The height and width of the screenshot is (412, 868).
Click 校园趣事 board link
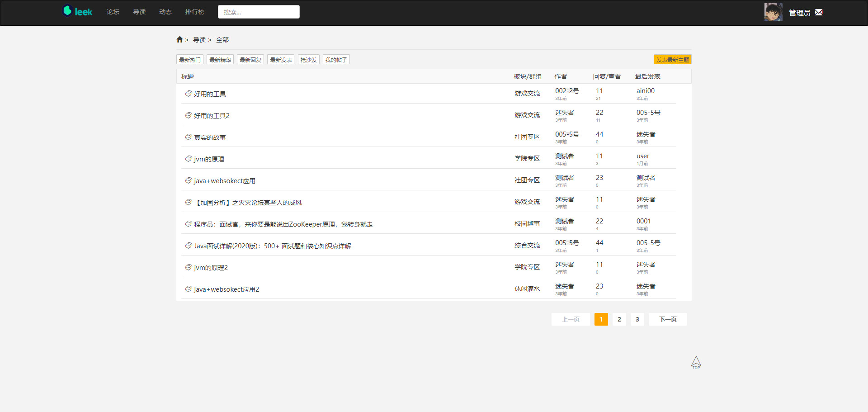point(527,223)
